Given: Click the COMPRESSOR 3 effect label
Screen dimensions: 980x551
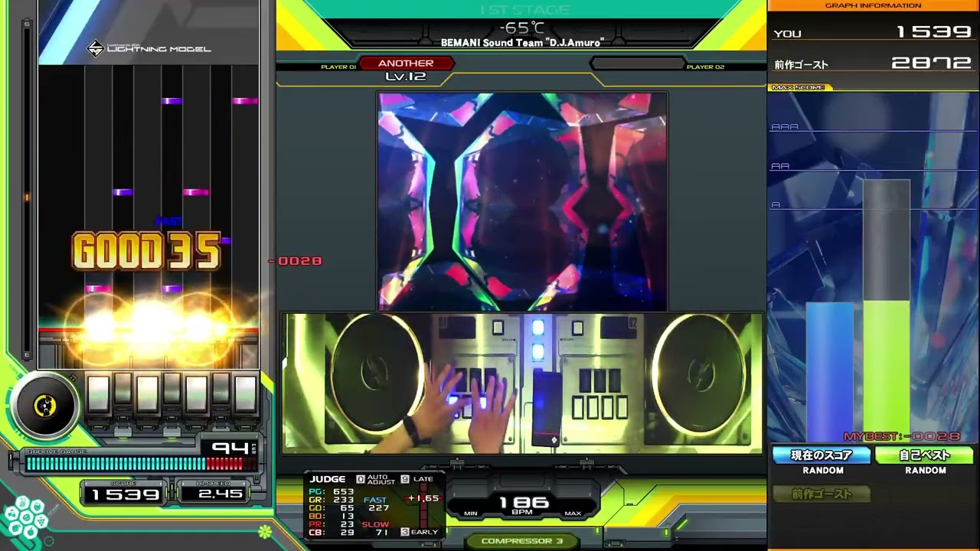Looking at the screenshot, I should (522, 541).
